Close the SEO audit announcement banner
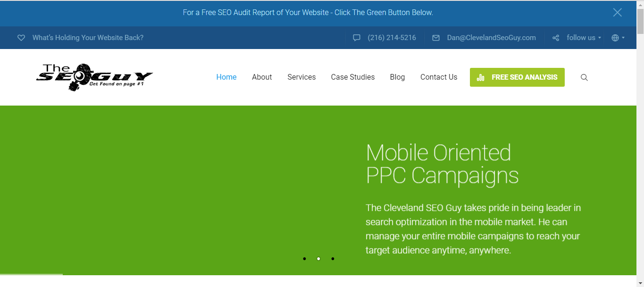 pos(617,13)
